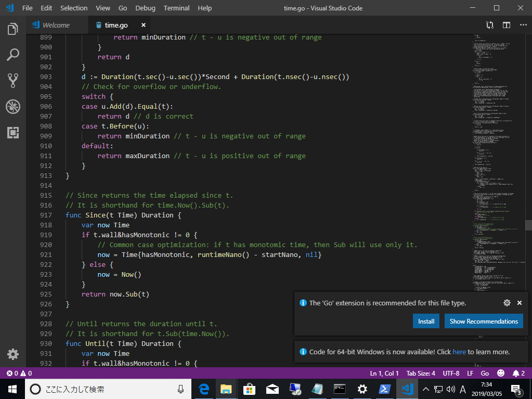Open Settings gear from taskbar
Viewport: 532px width, 399px height.
coord(362,389)
